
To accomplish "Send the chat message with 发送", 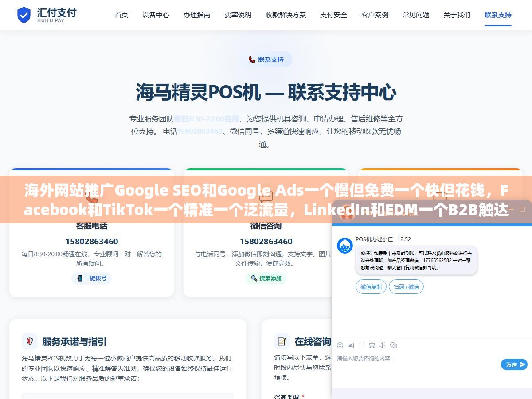I will (514, 364).
